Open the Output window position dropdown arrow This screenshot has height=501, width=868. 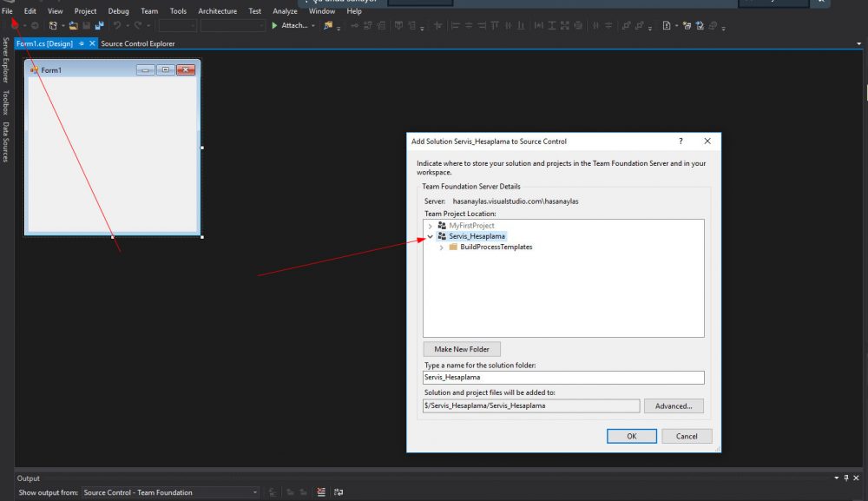click(837, 478)
